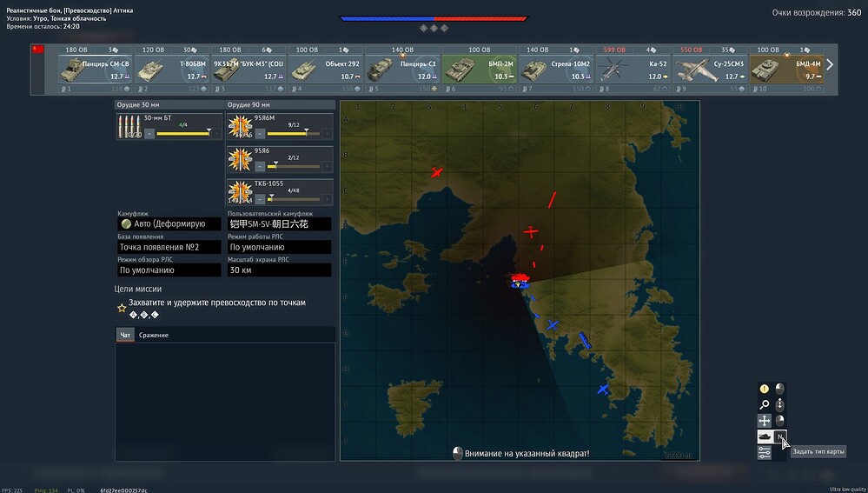The width and height of the screenshot is (868, 493).
Task: Increase 95Я6 missile count with plus
Action: 328,166
